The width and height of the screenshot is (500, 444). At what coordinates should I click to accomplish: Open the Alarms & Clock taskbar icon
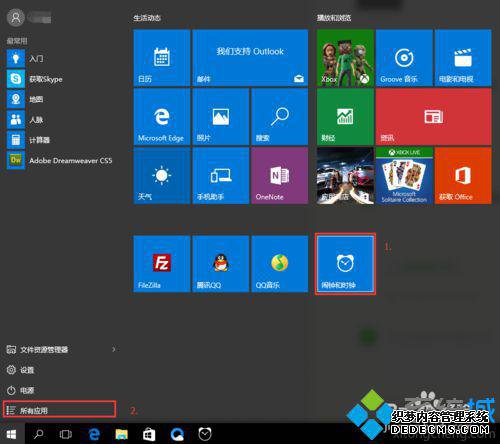(x=205, y=434)
